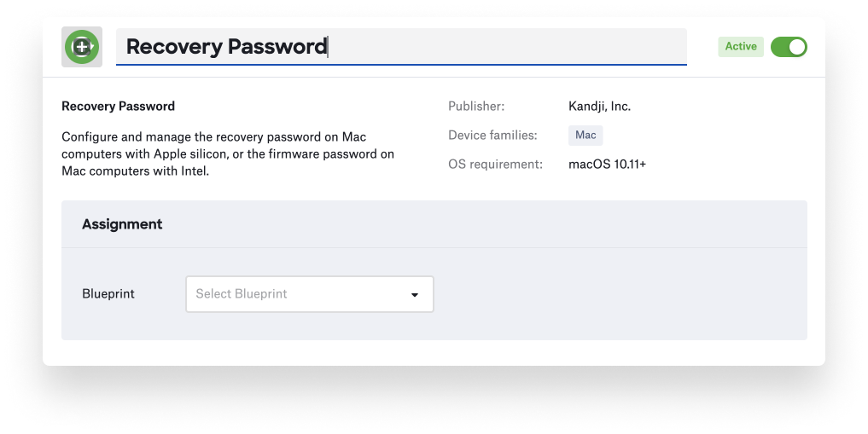Image resolution: width=868 pixels, height=434 pixels.
Task: Click the green Recovery Password library icon
Action: pyautogui.click(x=82, y=47)
